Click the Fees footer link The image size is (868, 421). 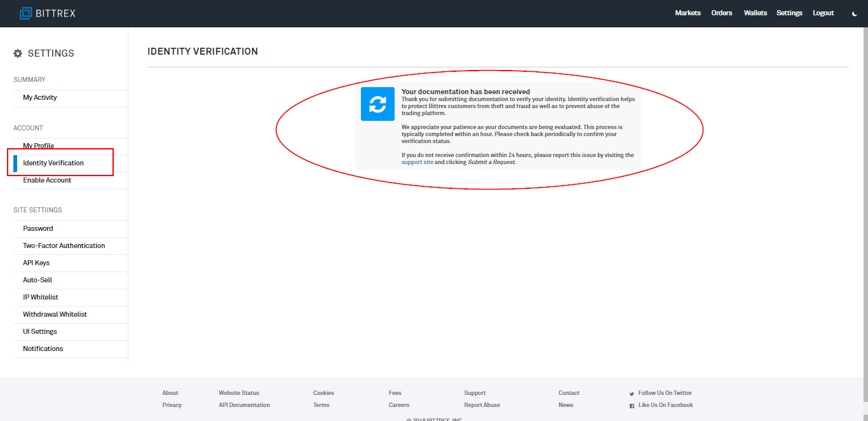[x=395, y=393]
